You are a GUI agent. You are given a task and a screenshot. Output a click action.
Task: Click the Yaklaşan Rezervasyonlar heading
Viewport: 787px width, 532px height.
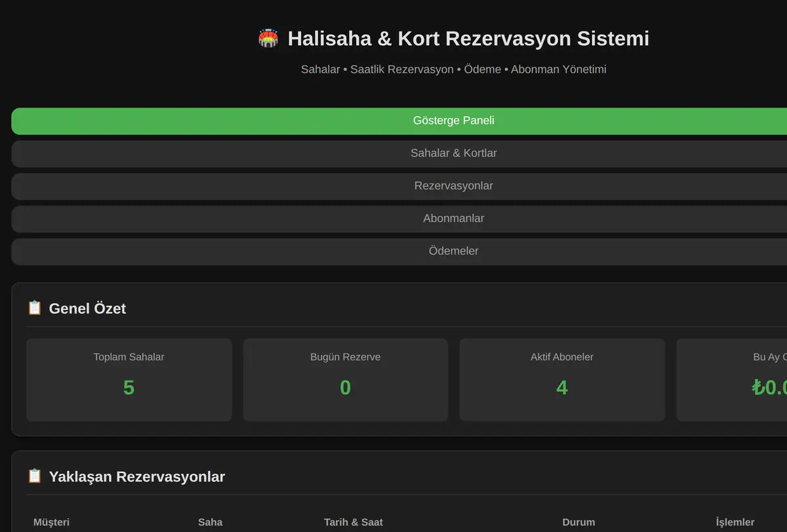[137, 477]
